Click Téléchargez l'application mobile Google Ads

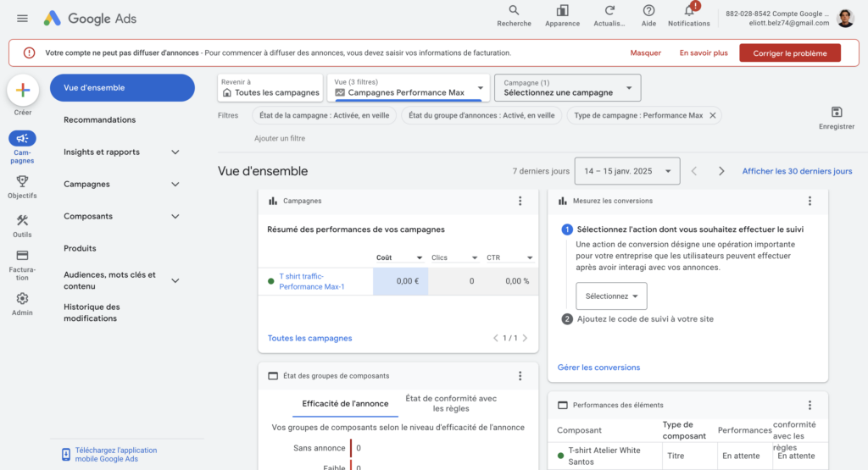pyautogui.click(x=116, y=455)
